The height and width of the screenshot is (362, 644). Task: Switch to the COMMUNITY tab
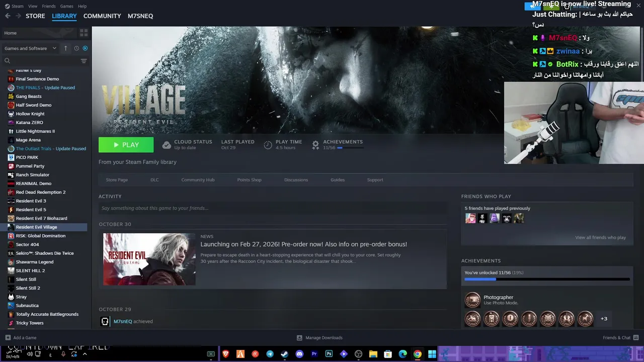click(102, 16)
